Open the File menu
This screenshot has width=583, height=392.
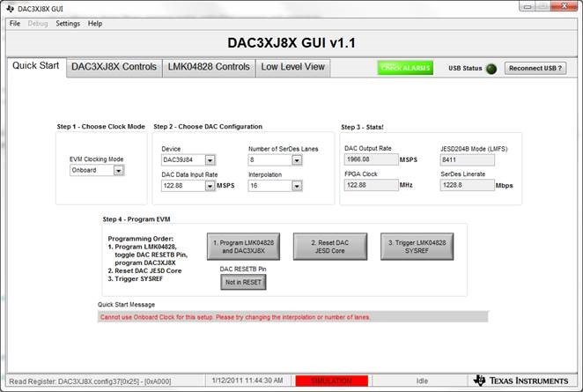(15, 24)
